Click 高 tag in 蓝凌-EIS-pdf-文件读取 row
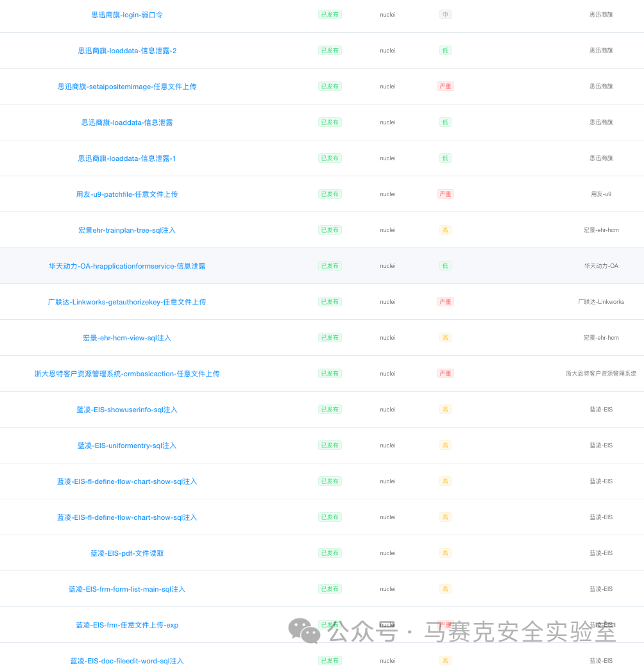Image resolution: width=644 pixels, height=666 pixels. click(445, 553)
